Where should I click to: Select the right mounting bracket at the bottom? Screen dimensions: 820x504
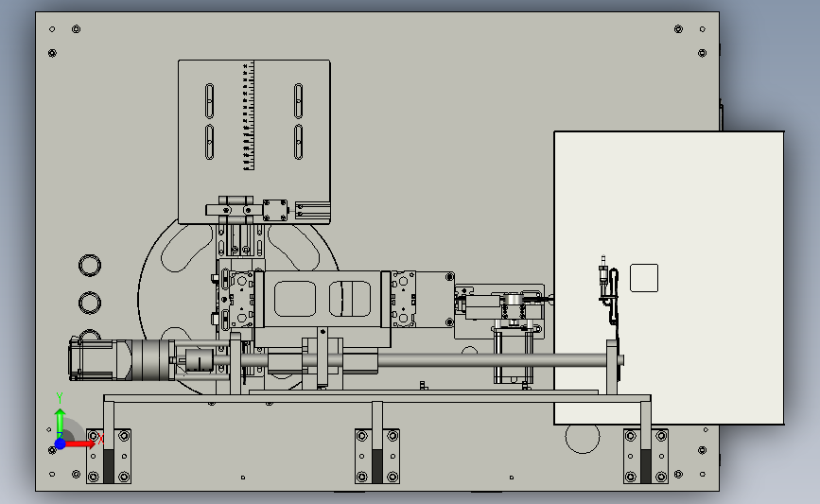646,456
